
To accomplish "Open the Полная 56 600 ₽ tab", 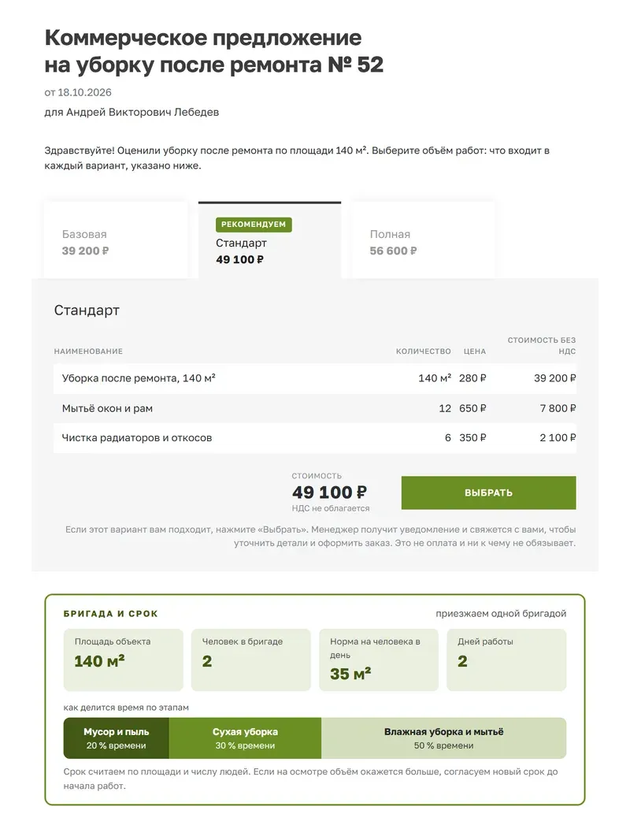I will coord(423,240).
